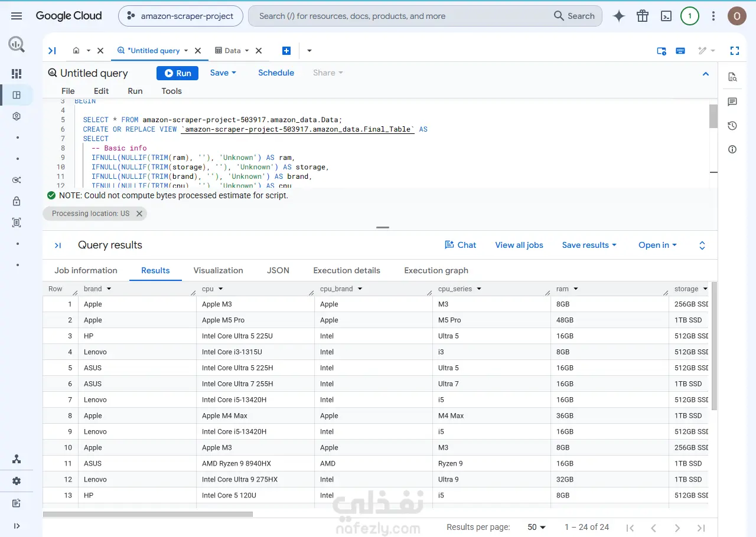The width and height of the screenshot is (756, 537).
Task: Close the Untitled query tab
Action: coord(198,51)
